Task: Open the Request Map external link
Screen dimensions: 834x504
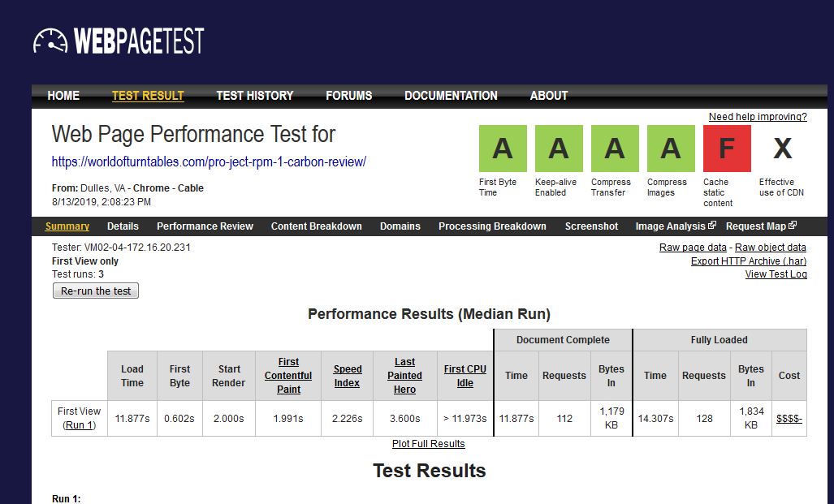Action: (x=760, y=226)
